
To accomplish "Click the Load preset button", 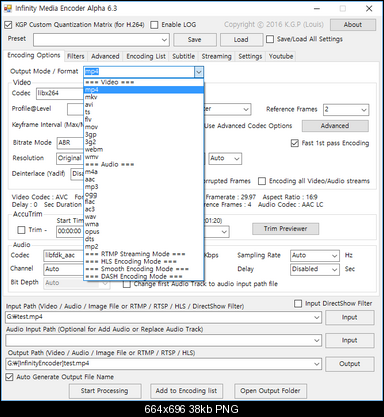I will click(241, 40).
